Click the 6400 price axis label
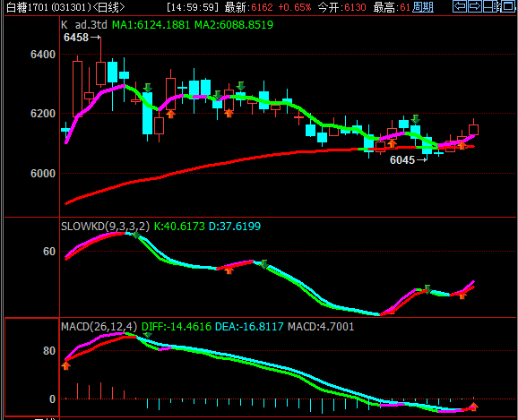This screenshot has height=420, width=518. click(x=43, y=55)
